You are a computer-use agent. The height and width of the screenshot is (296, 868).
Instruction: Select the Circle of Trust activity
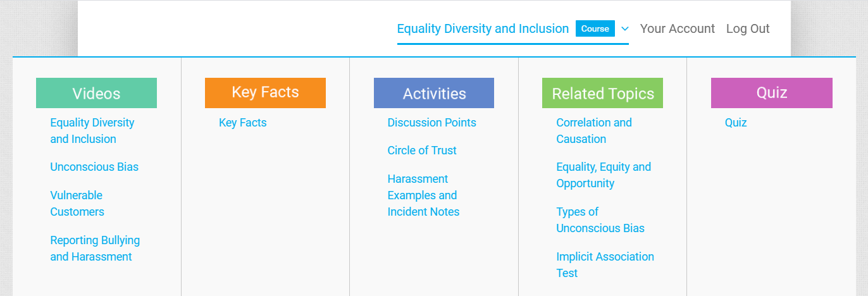[422, 151]
